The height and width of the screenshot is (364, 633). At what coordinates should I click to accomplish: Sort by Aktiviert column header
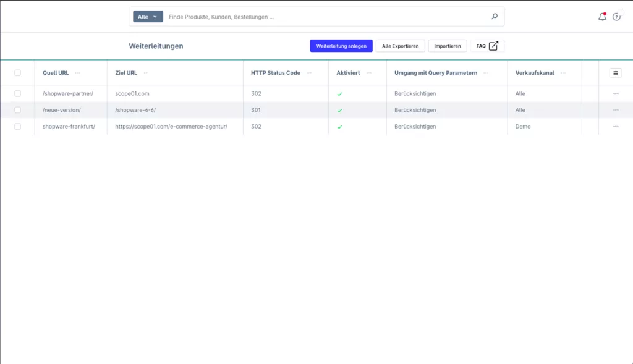348,73
